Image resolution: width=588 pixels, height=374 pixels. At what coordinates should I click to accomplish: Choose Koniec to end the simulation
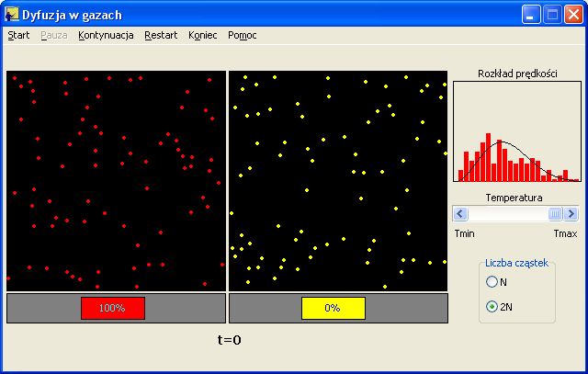(x=203, y=35)
